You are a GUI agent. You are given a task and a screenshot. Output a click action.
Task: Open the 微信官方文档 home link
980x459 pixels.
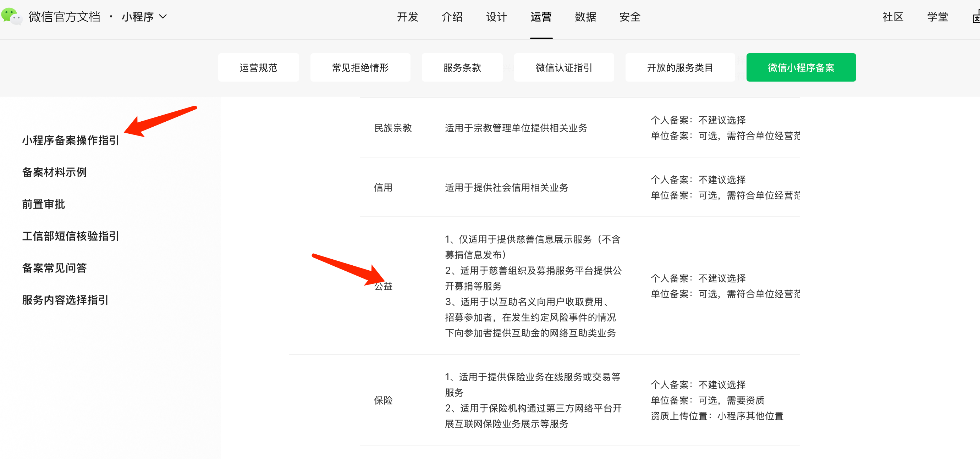tap(64, 17)
